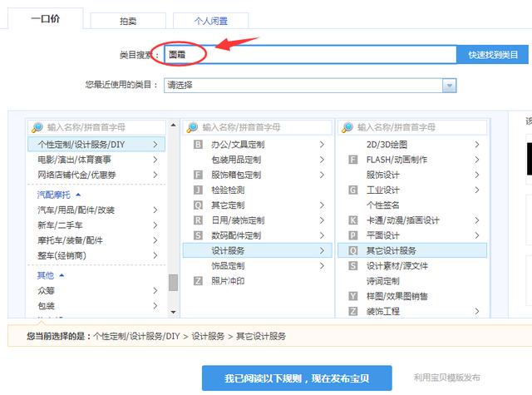Select 其它设计服务 in third column

pos(412,250)
